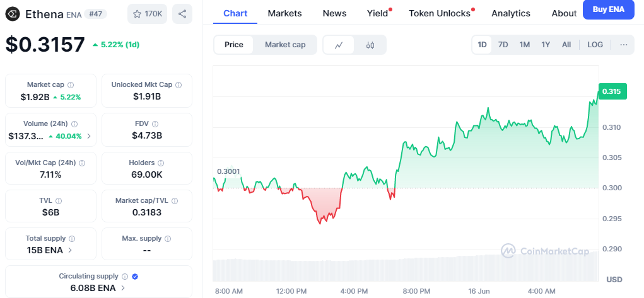The image size is (644, 298).
Task: Click the verified badge beside Circulating supply
Action: tap(135, 277)
